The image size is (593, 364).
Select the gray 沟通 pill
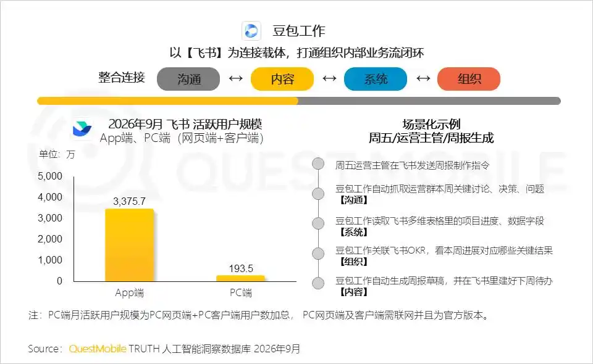[188, 78]
